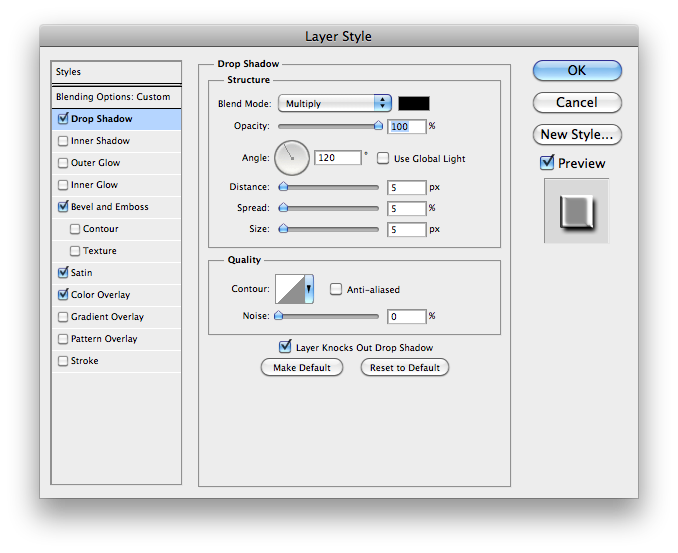This screenshot has height=553, width=678.
Task: Click the Contour curve thumbnail
Action: (x=290, y=289)
